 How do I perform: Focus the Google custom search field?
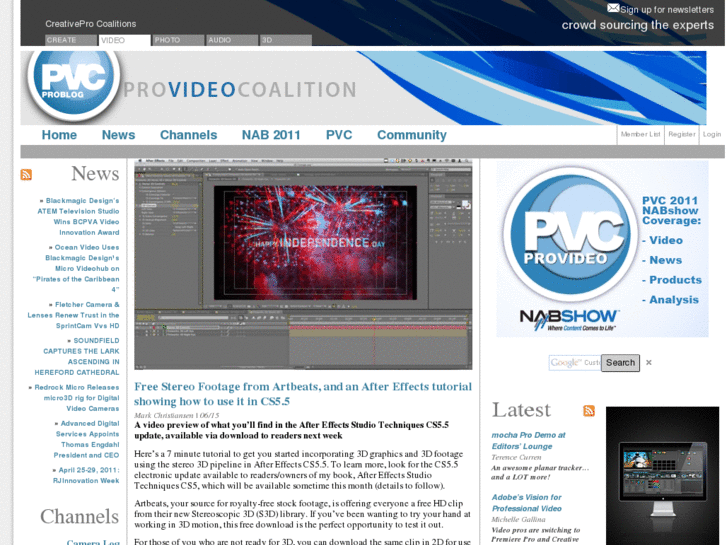575,363
